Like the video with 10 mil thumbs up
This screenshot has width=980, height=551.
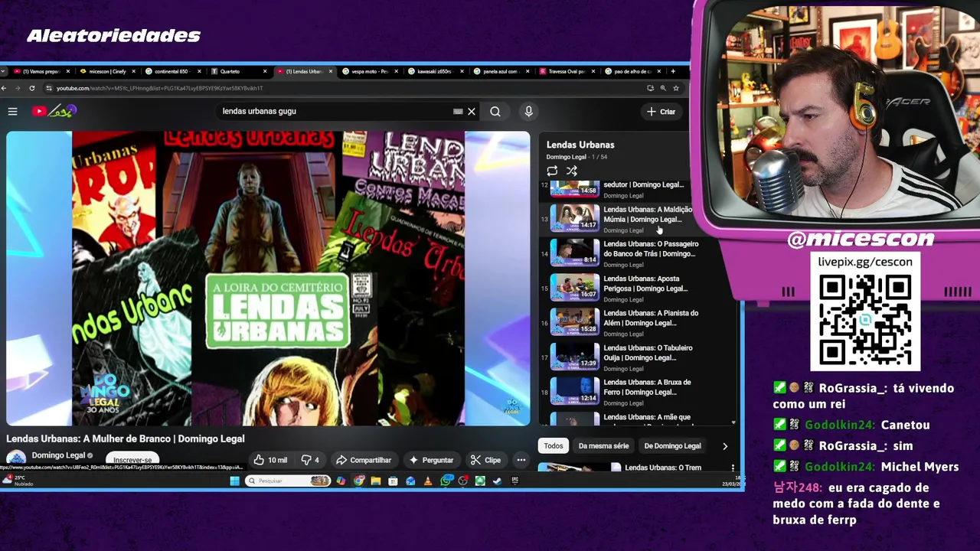pyautogui.click(x=270, y=460)
